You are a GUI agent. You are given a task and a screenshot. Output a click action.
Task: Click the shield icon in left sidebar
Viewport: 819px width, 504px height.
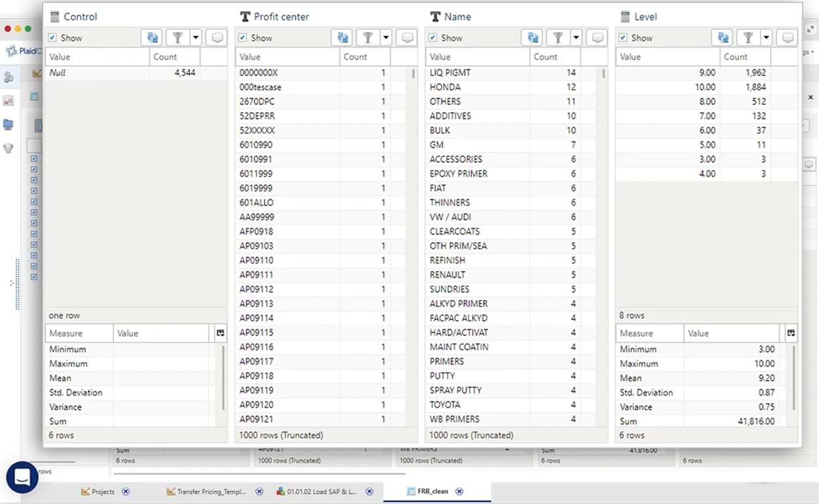click(9, 148)
